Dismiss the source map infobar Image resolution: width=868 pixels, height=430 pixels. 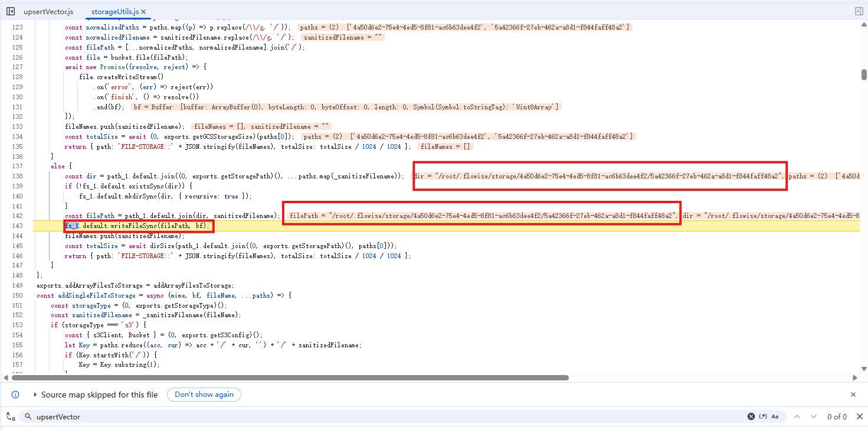point(853,395)
